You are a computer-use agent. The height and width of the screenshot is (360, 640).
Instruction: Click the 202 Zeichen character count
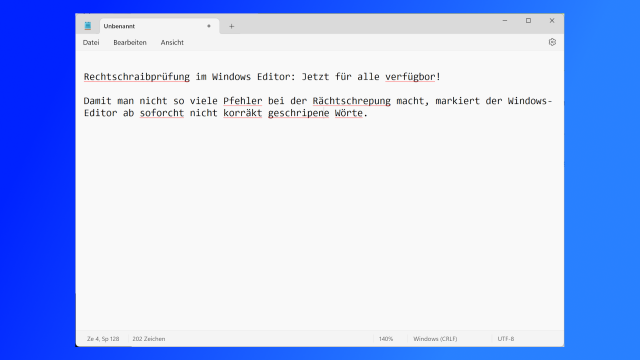149,339
